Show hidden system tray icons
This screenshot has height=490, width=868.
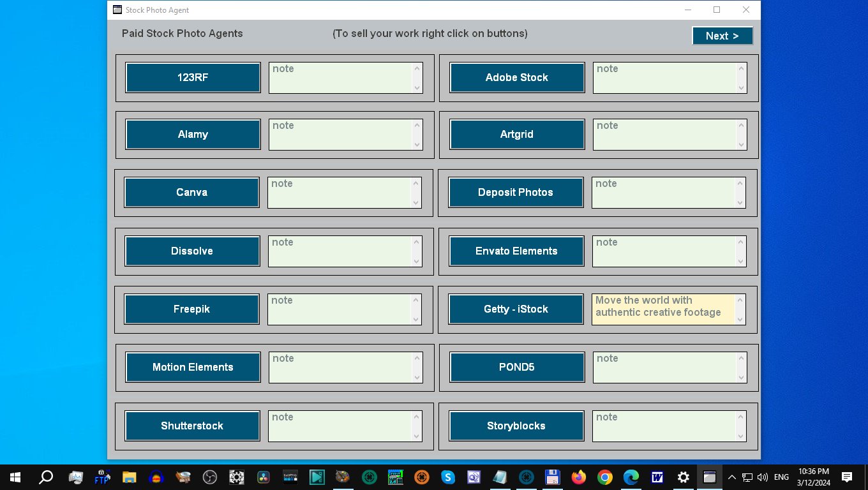[x=732, y=477]
